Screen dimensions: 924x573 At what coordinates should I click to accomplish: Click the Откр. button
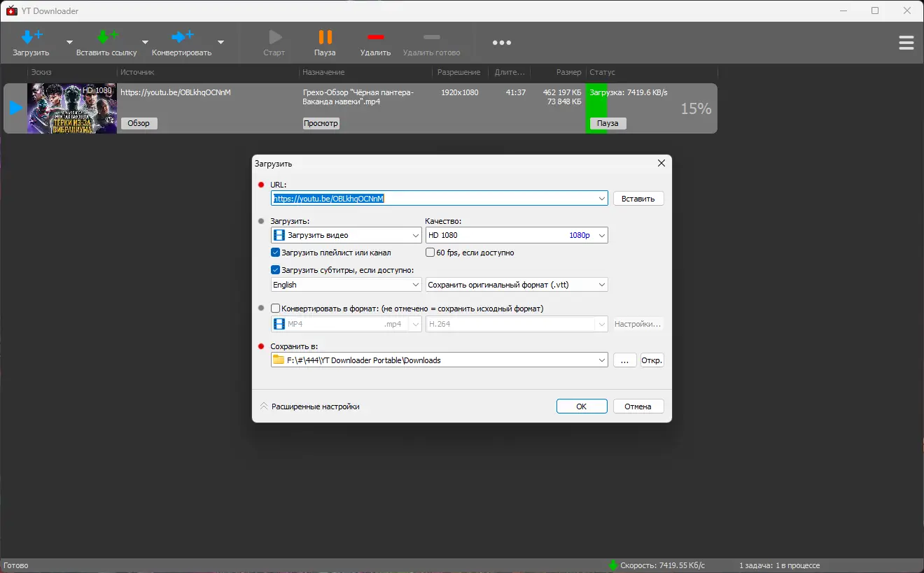click(652, 360)
